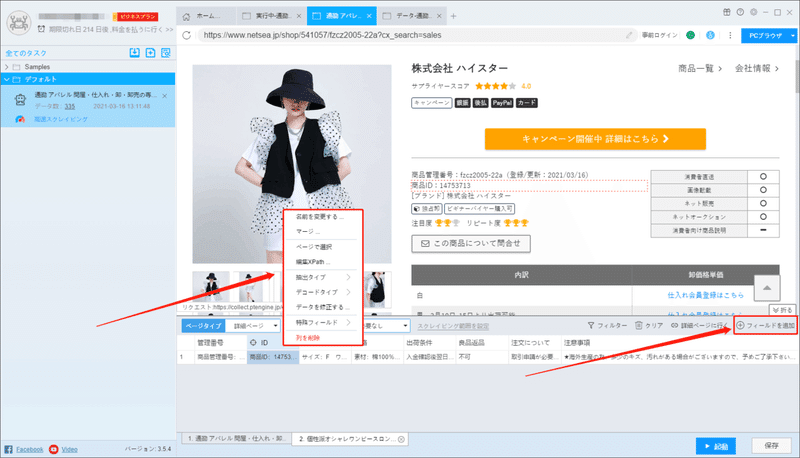
Task: Open new tab with plus icon
Action: pos(453,16)
